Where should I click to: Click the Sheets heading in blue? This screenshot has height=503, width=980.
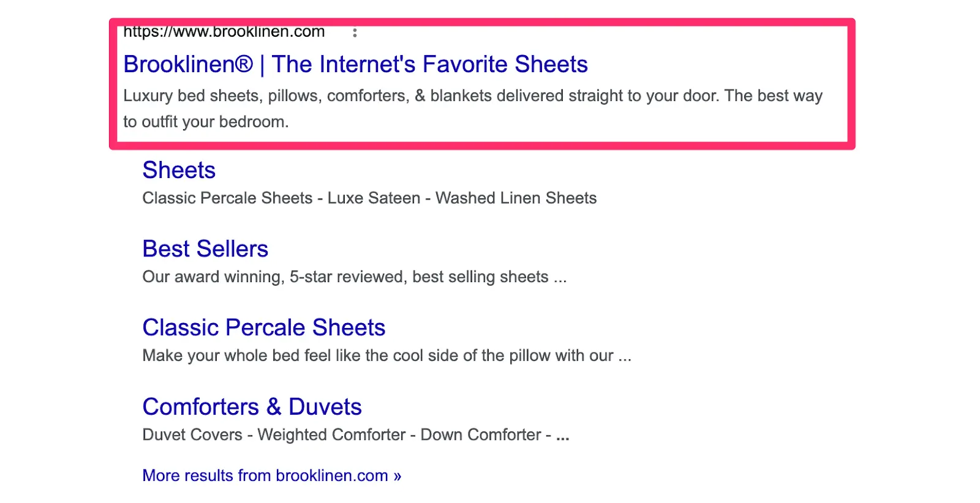(x=178, y=171)
